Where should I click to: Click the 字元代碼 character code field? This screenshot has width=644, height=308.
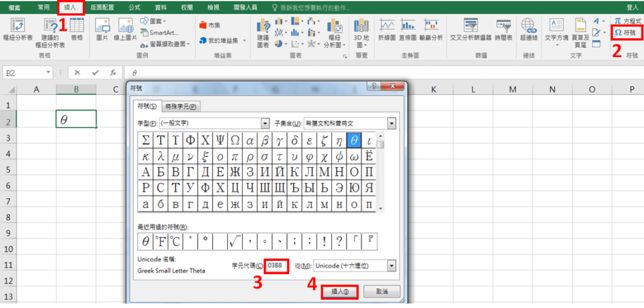[277, 266]
